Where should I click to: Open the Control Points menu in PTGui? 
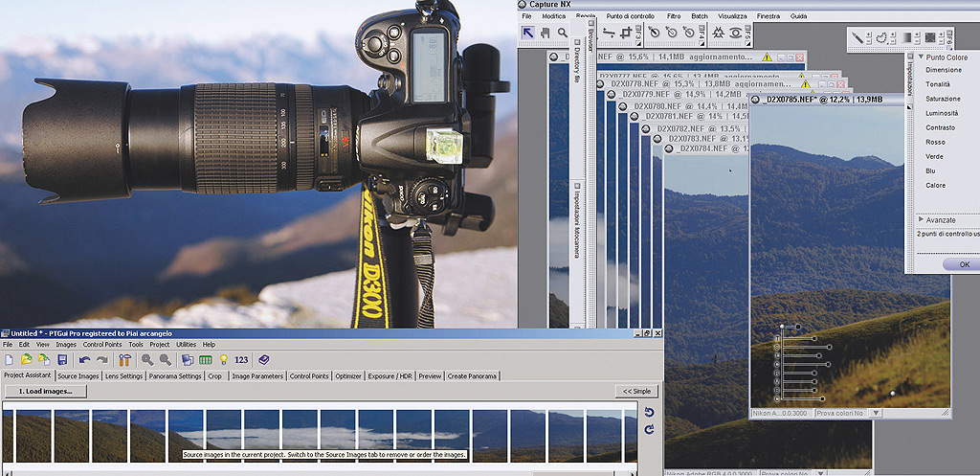pyautogui.click(x=101, y=344)
